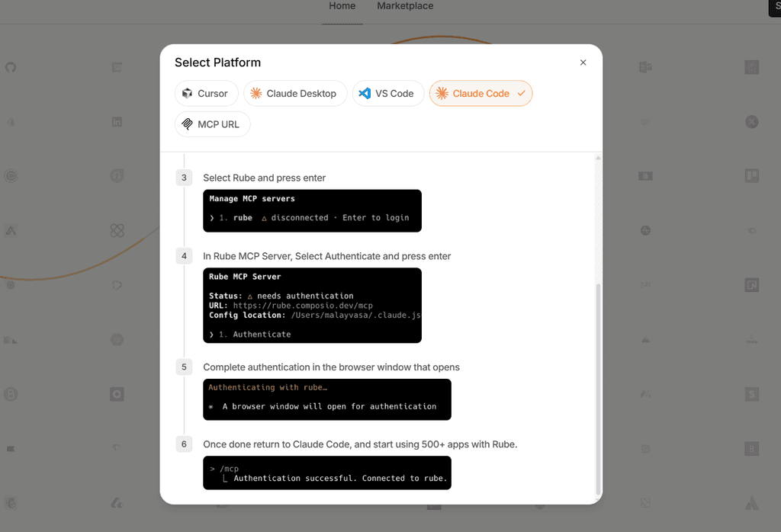Viewport: 781px width, 532px height.
Task: Open the Home tab
Action: tap(342, 6)
